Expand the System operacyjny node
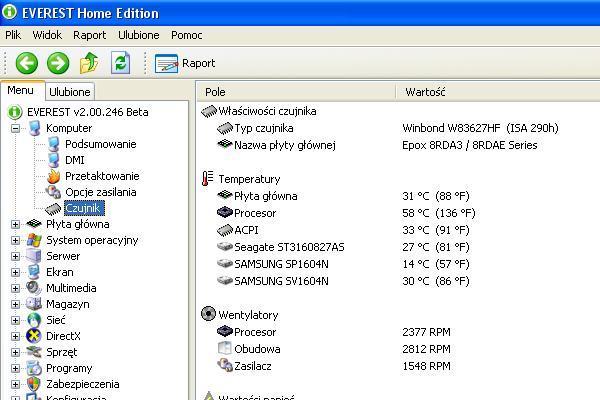600x400 pixels. click(15, 240)
